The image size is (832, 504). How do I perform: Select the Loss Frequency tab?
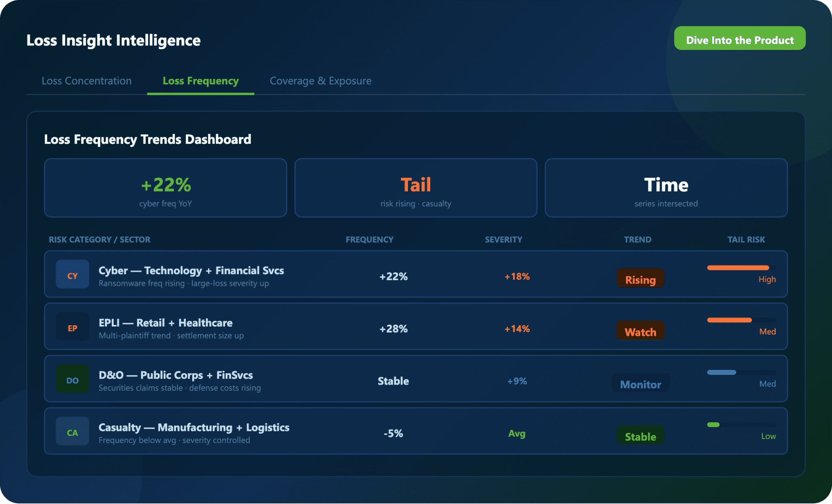(201, 81)
